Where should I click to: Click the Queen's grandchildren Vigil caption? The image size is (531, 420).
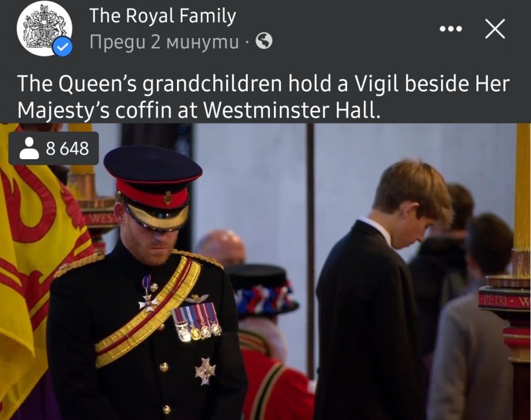point(263,96)
